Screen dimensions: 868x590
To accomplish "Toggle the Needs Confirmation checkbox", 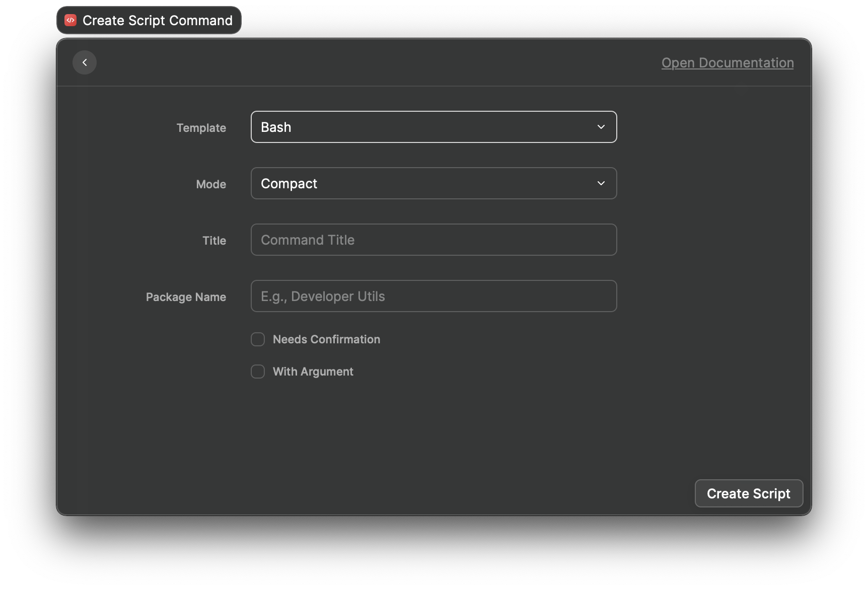I will tap(258, 339).
